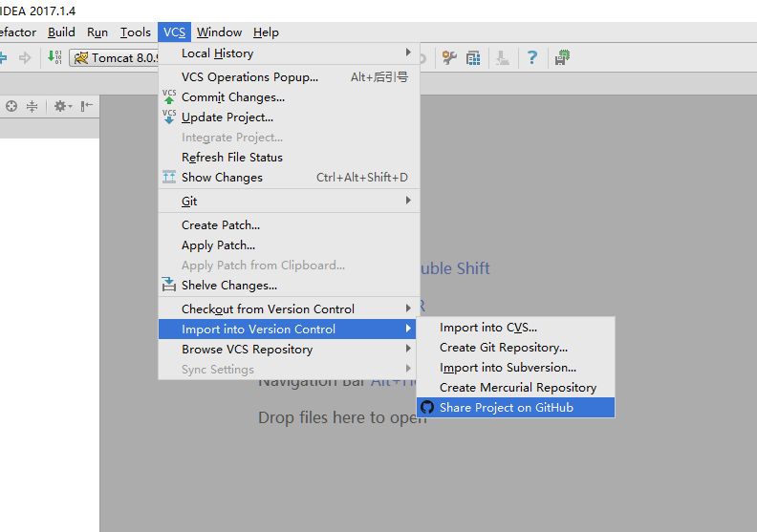Open the Run menu
Screen dimensions: 757x532
tap(97, 32)
